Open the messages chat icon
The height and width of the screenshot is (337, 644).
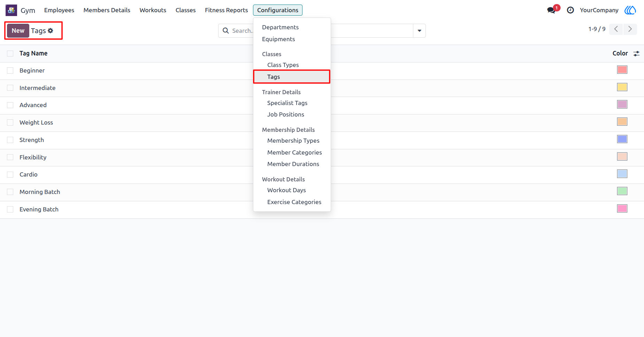click(551, 10)
